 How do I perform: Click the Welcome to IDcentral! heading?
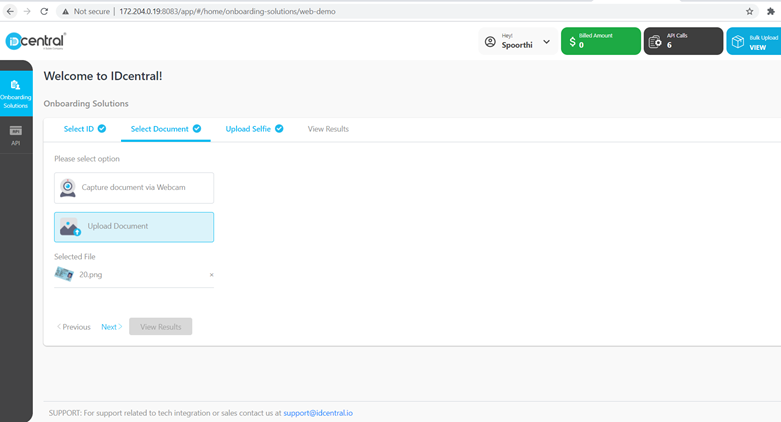pyautogui.click(x=103, y=76)
